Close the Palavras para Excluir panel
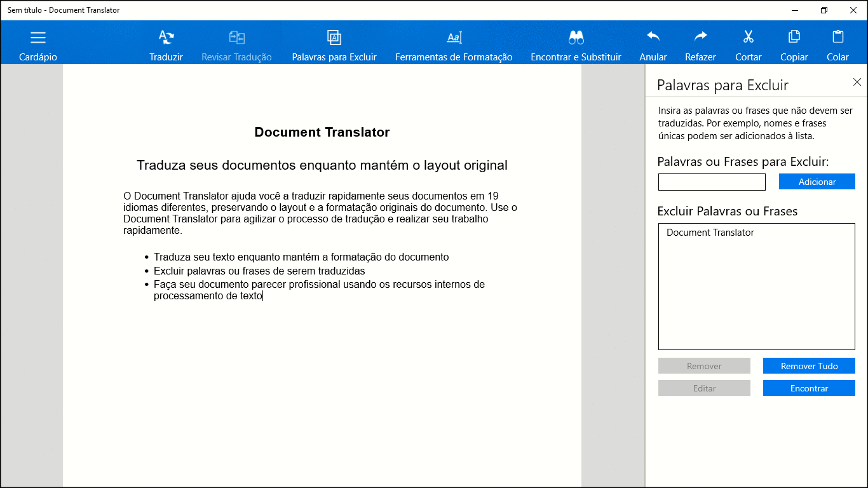Screen dimensions: 868x488 (x=857, y=82)
